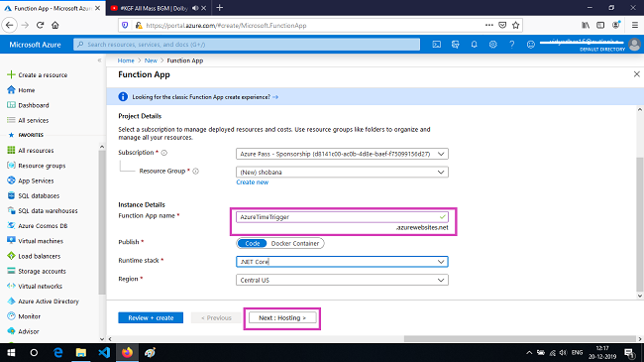Go back in Firefox
This screenshot has width=644, height=362.
point(10,26)
